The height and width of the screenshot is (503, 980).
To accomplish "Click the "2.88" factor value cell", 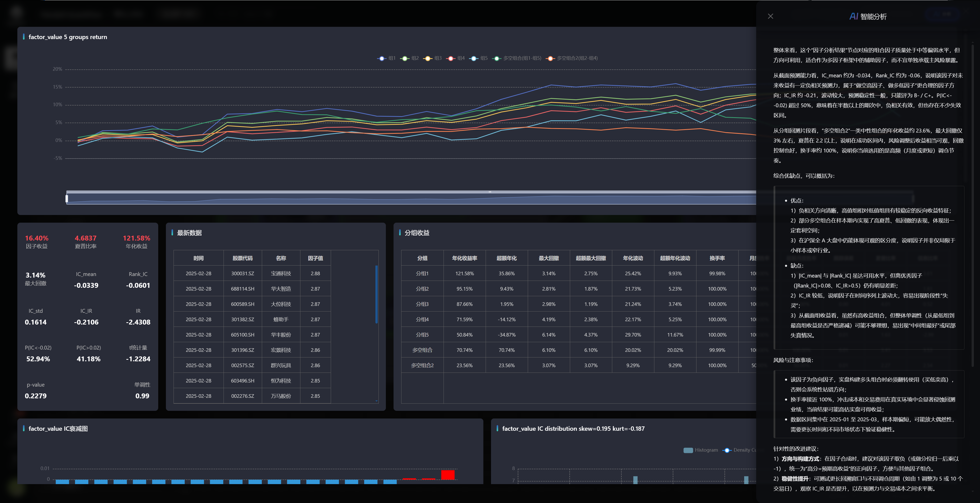I will click(x=315, y=273).
